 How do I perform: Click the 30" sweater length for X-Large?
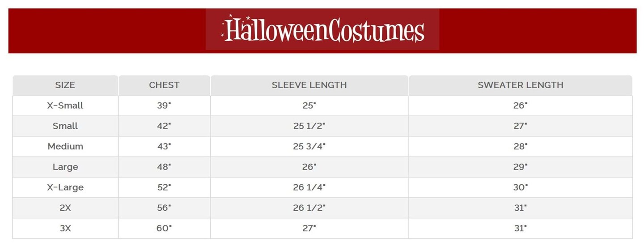520,187
